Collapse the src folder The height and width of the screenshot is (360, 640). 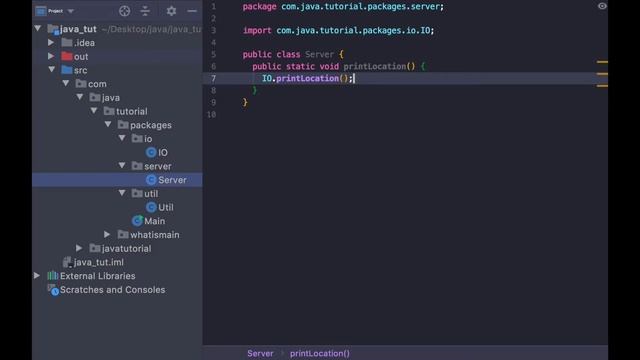coord(52,70)
